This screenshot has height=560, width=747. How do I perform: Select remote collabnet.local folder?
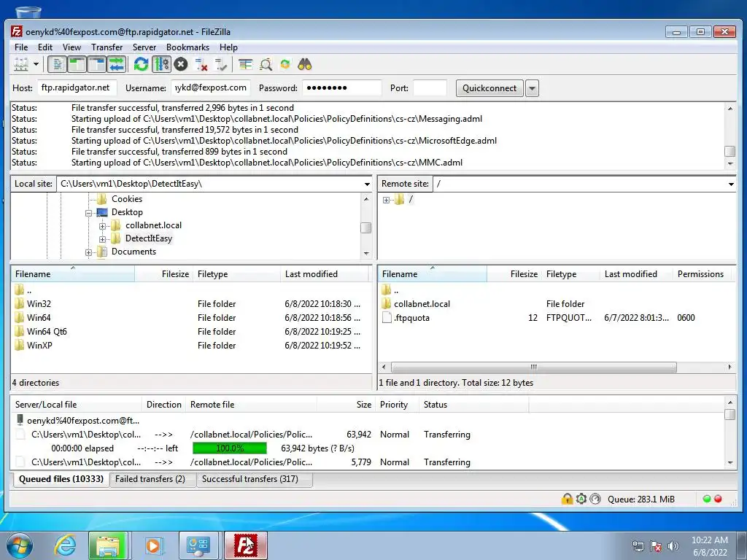point(422,304)
